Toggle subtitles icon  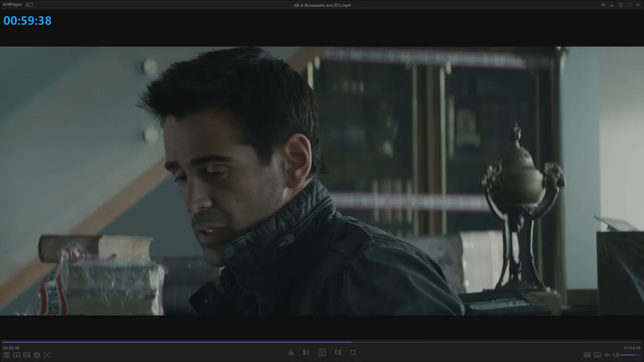(597, 355)
